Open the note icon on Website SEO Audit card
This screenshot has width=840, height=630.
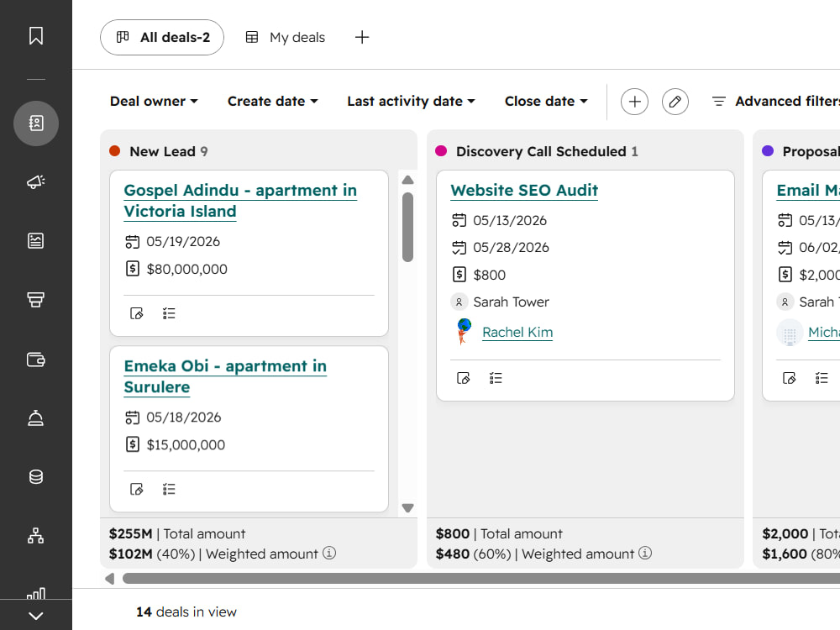464,378
